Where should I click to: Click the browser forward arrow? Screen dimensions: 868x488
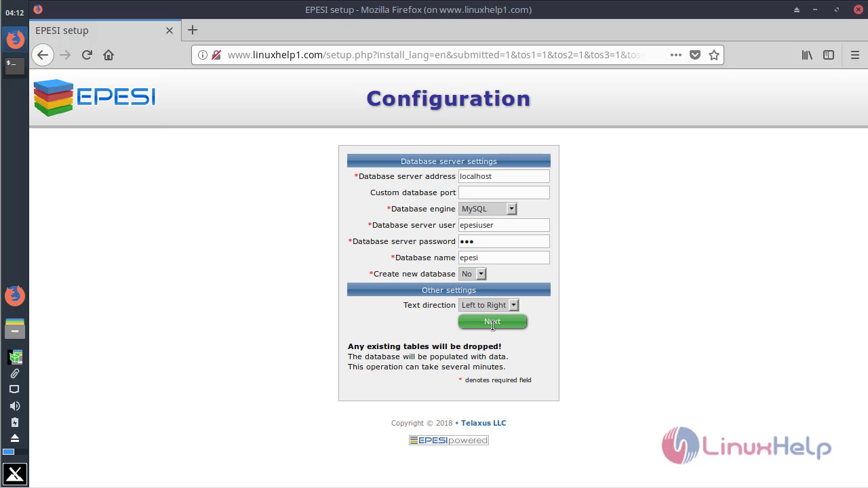pyautogui.click(x=65, y=55)
